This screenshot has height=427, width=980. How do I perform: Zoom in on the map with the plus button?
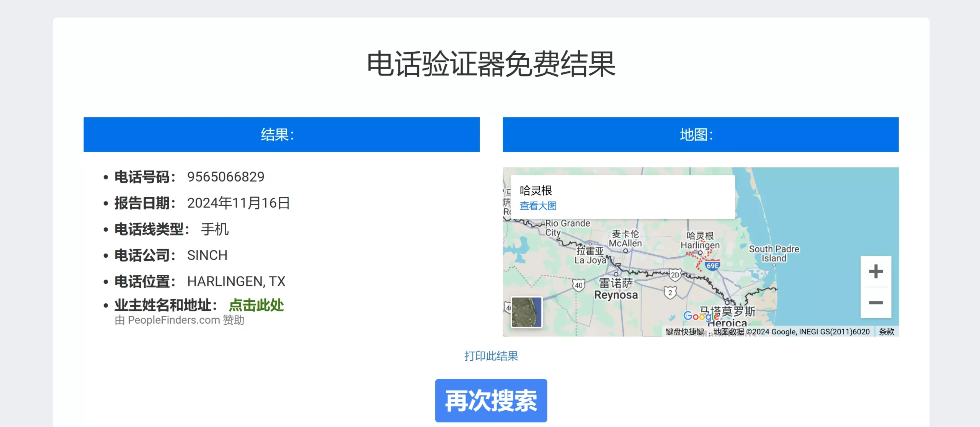(x=875, y=272)
